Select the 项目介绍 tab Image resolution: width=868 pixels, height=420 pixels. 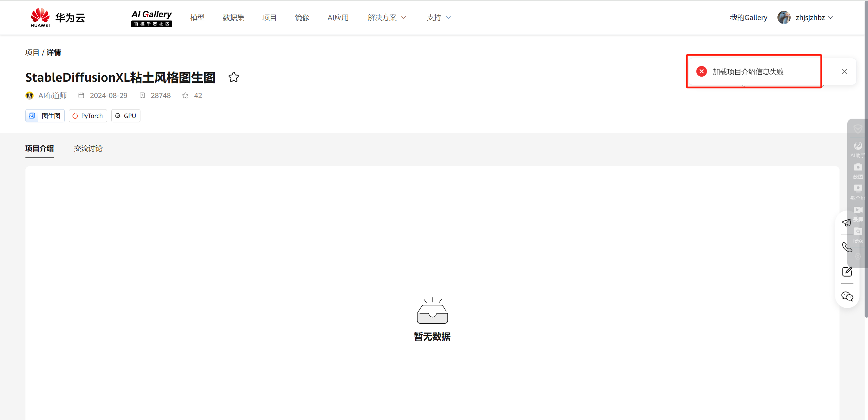point(39,148)
